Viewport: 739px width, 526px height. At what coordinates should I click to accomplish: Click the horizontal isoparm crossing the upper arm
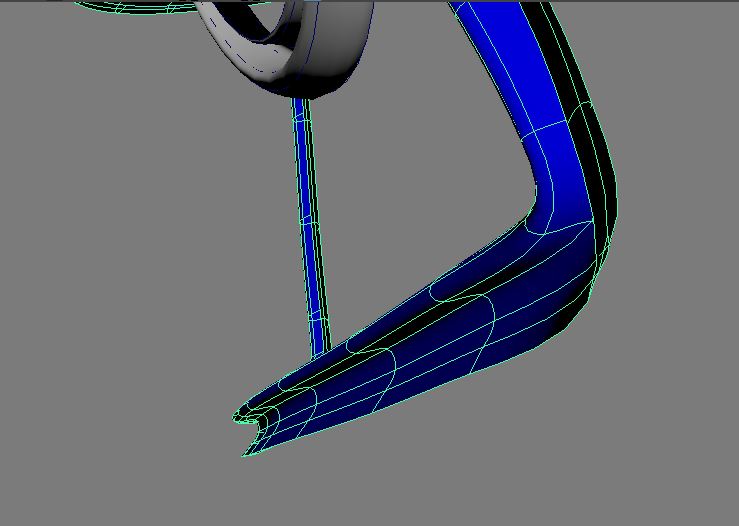(545, 130)
